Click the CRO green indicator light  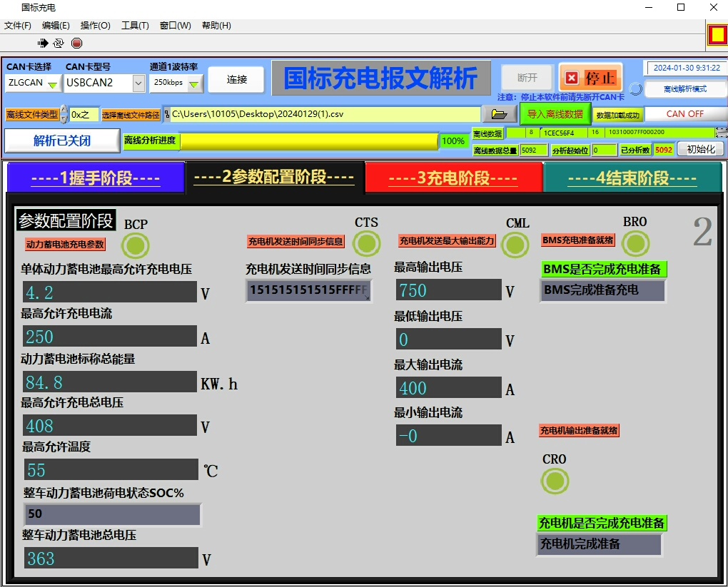click(555, 481)
